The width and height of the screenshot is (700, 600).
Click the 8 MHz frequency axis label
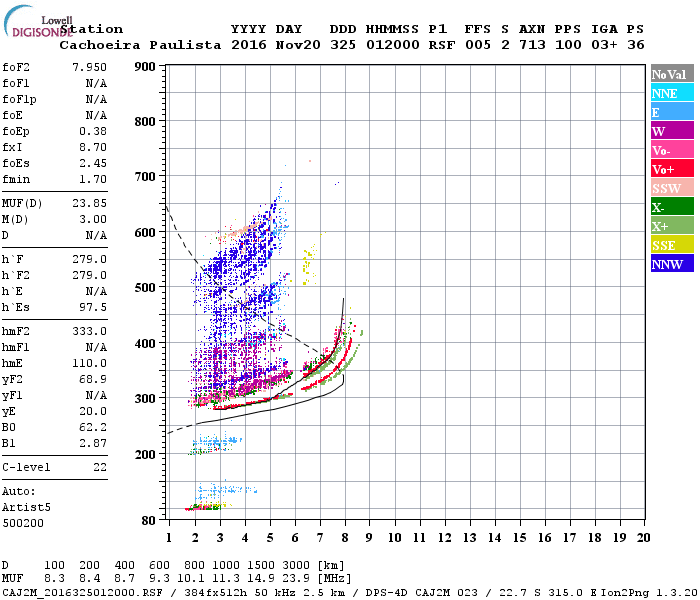(345, 538)
